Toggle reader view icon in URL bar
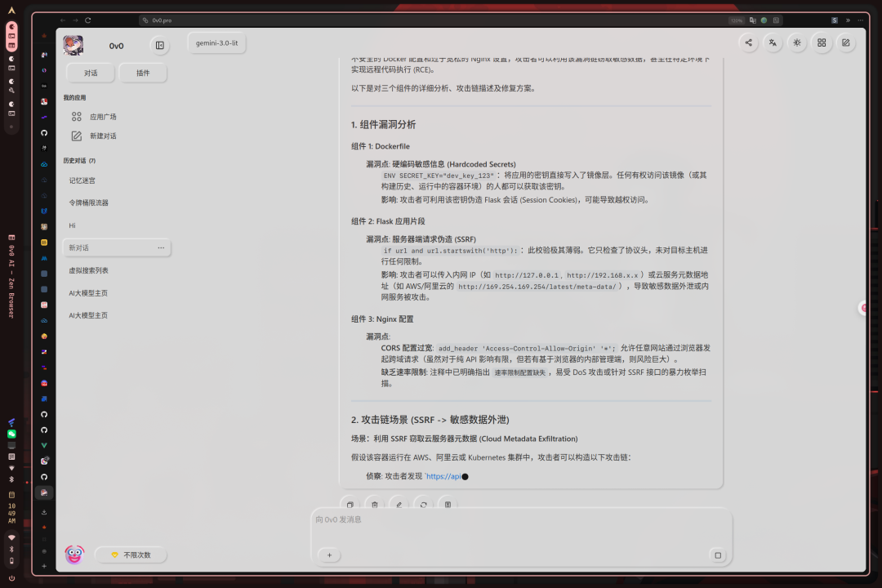This screenshot has height=588, width=882. 777,20
